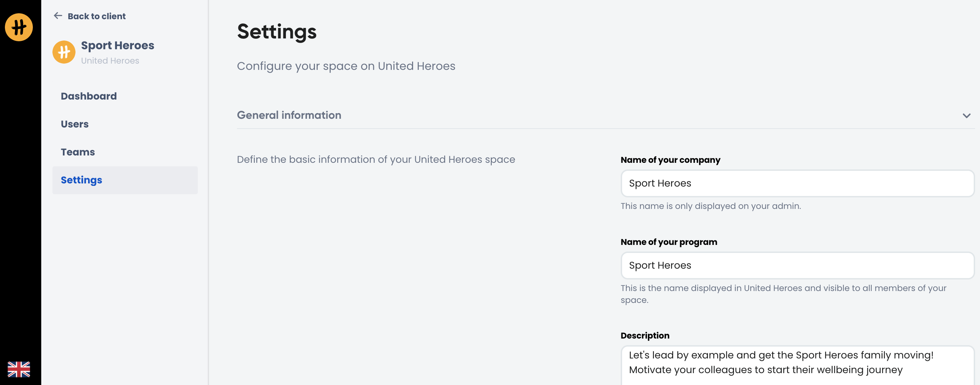Click the Name of your company label

pyautogui.click(x=670, y=160)
